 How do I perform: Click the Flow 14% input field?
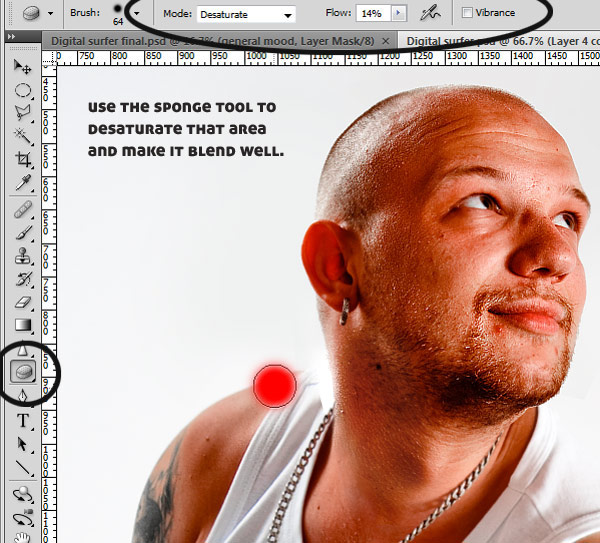(x=373, y=13)
